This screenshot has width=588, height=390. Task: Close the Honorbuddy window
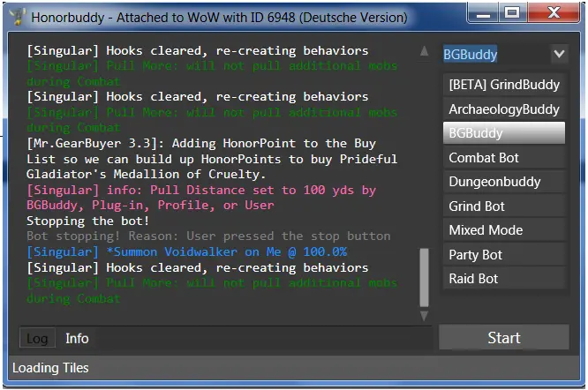[554, 13]
